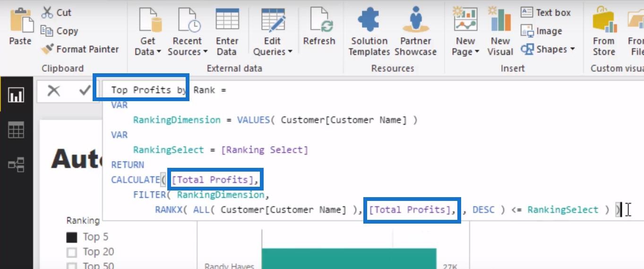Open the Get Data dropdown
Viewport: 644px width, 269px height.
tap(148, 32)
